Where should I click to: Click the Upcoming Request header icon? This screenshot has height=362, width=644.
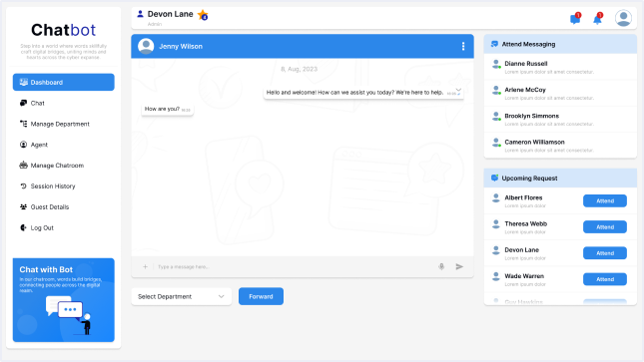pos(494,179)
